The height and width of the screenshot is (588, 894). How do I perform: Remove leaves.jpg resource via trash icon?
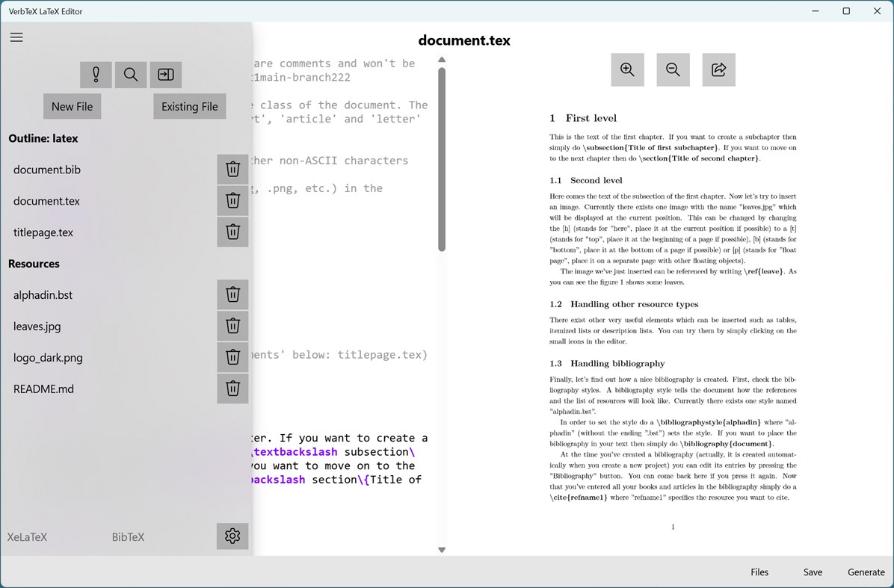232,326
